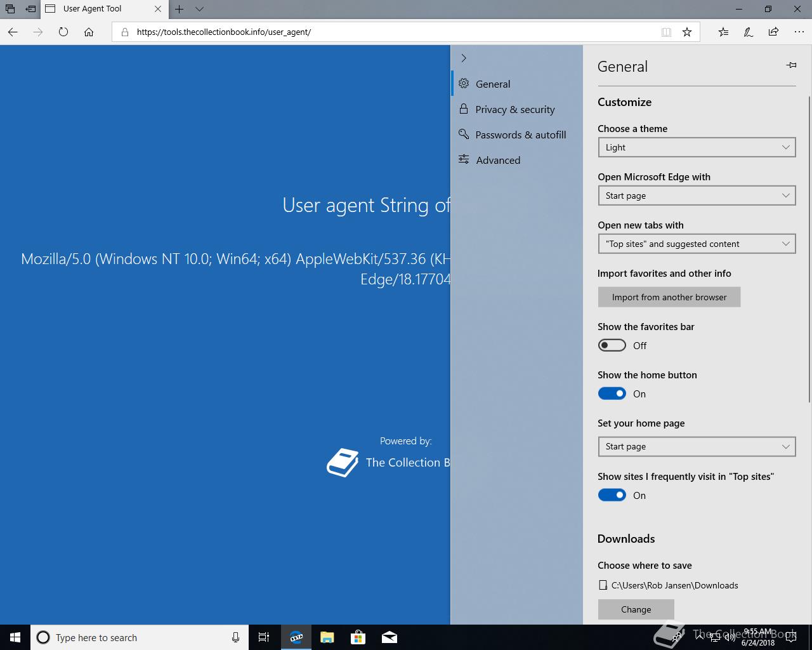Image resolution: width=812 pixels, height=650 pixels.
Task: Click the Downloads section heading
Action: click(x=626, y=539)
